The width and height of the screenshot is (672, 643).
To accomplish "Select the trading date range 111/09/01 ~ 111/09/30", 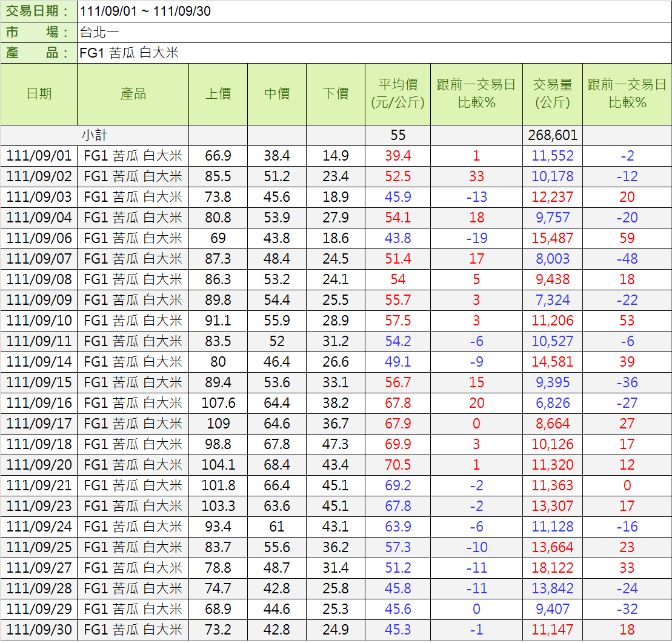I will 145,12.
